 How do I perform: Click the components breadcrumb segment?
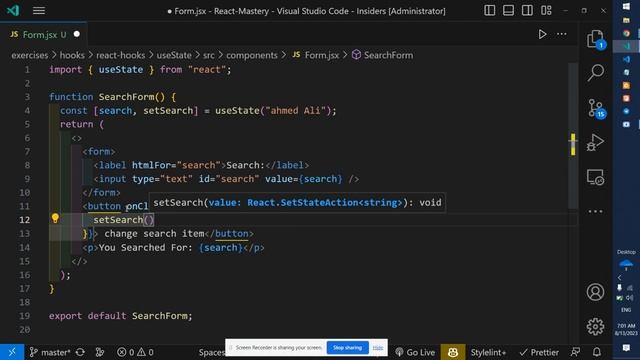(252, 55)
